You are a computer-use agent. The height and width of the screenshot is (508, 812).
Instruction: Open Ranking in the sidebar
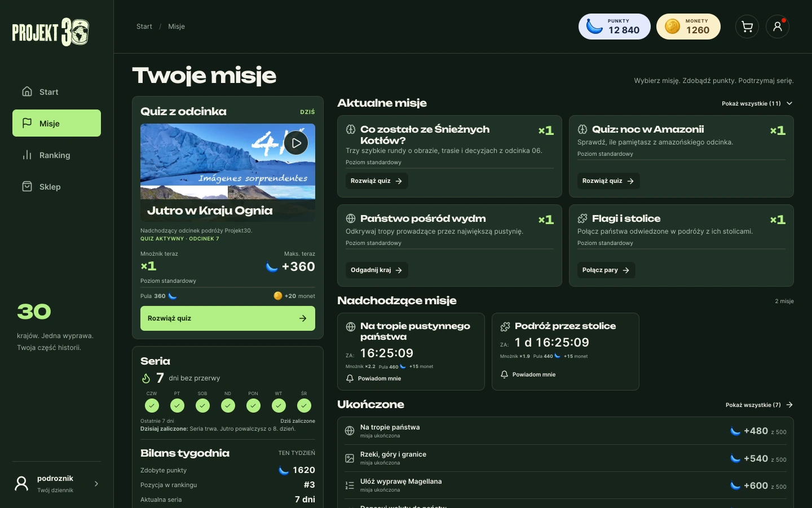point(56,155)
